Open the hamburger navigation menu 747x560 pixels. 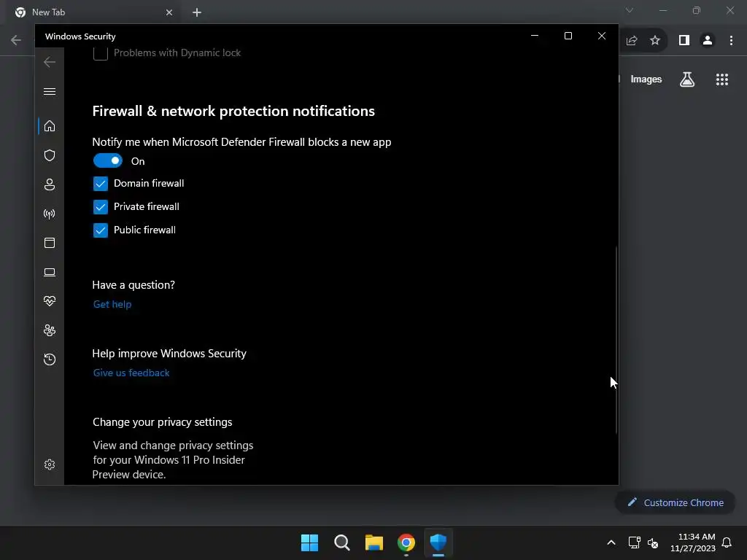click(50, 91)
